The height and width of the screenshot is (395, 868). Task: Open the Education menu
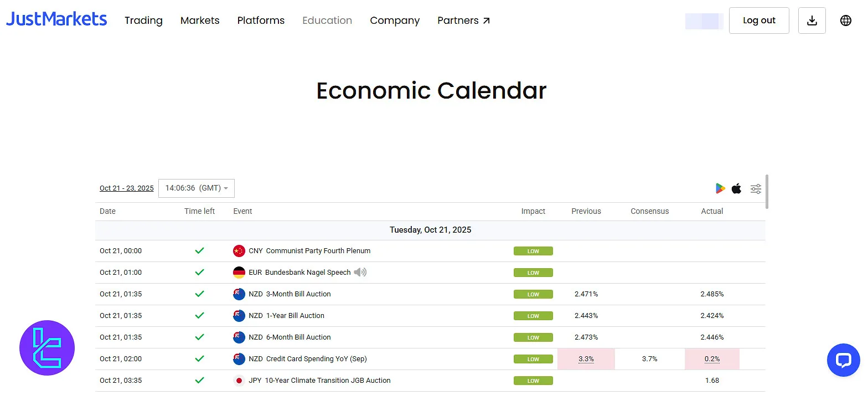(x=327, y=20)
